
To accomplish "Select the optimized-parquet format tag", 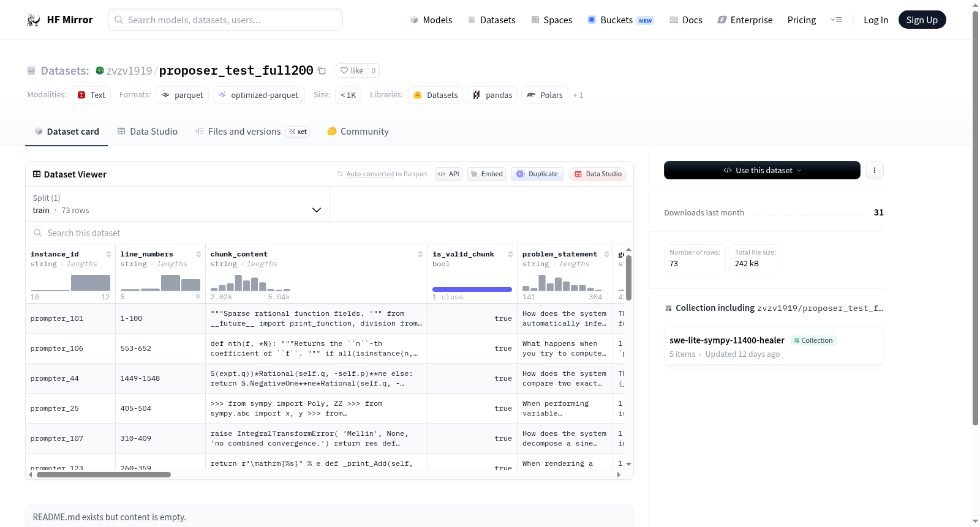I will (x=258, y=95).
